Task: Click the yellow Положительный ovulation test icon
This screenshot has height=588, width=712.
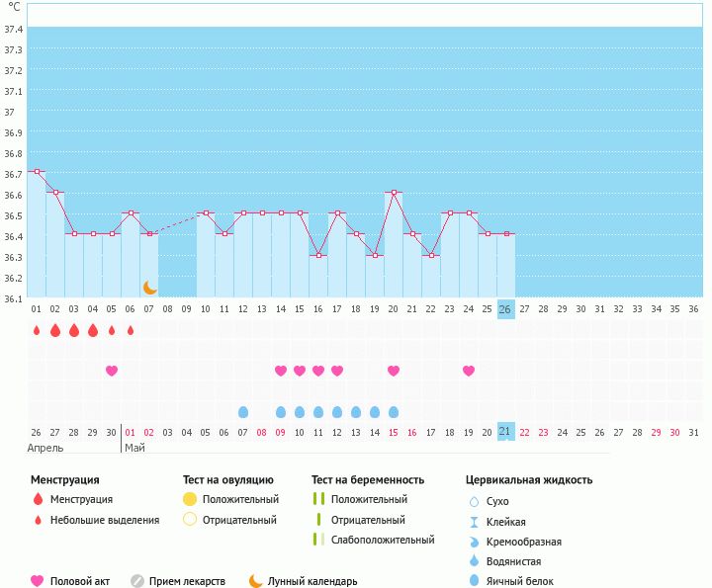Action: click(190, 499)
